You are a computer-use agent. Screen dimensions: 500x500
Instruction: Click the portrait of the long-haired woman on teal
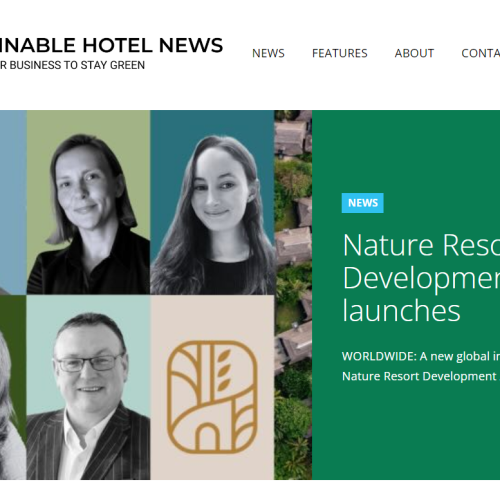click(x=212, y=202)
